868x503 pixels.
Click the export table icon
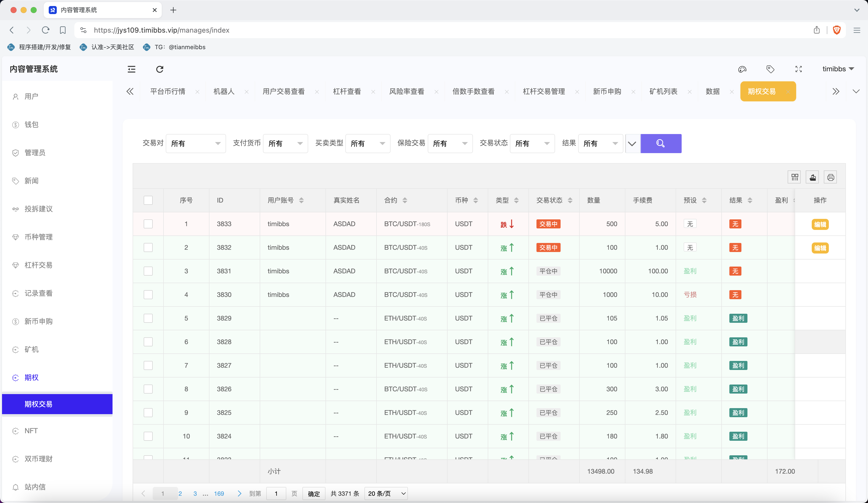pos(812,177)
